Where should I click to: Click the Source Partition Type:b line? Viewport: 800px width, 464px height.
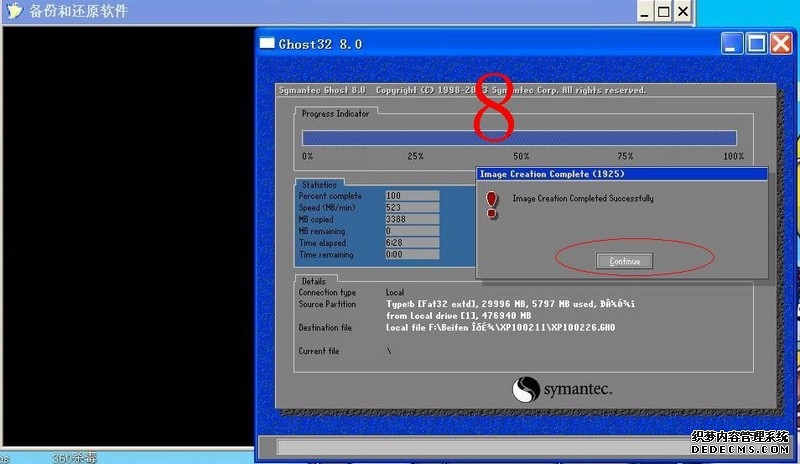point(510,304)
